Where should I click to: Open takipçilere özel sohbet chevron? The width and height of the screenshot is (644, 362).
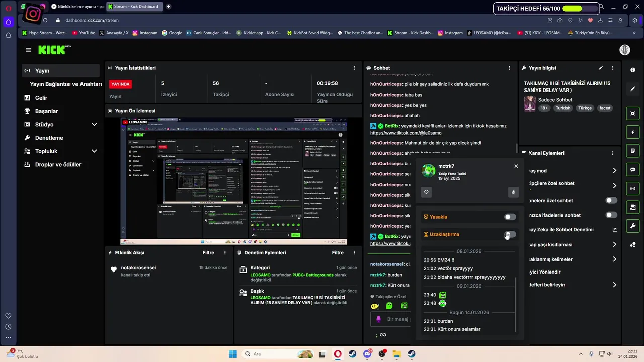pyautogui.click(x=614, y=186)
